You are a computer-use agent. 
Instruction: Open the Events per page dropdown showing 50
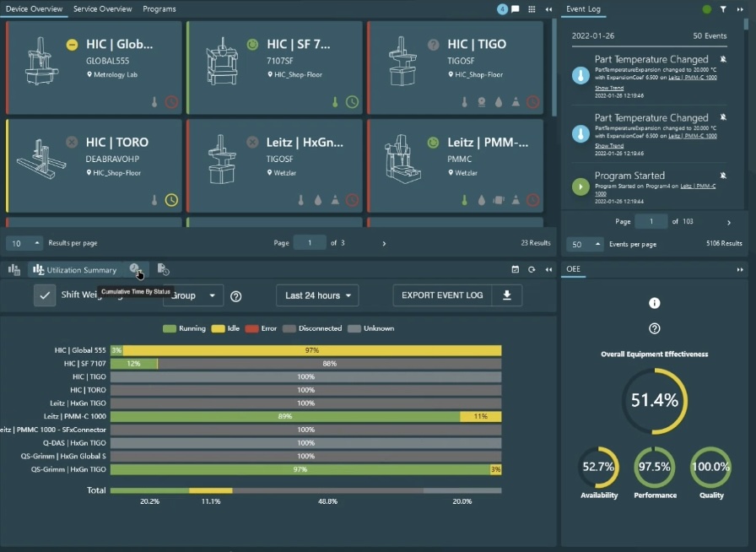(584, 243)
